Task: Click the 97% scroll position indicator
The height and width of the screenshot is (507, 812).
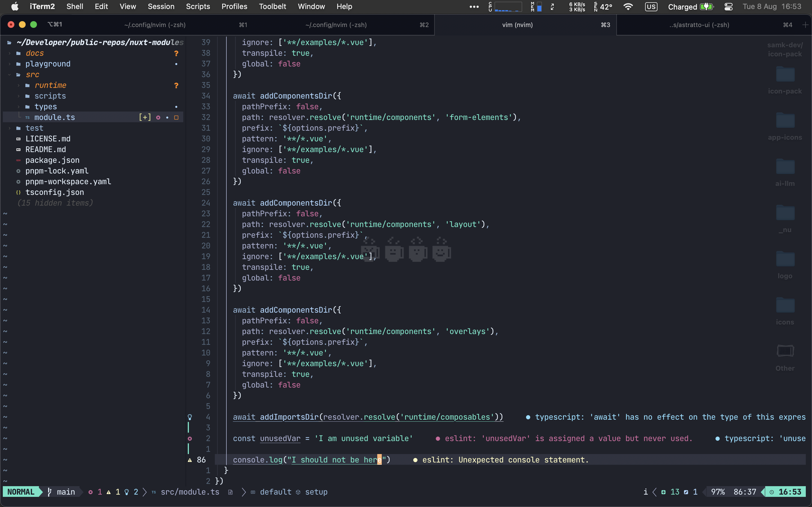Action: [x=718, y=492]
